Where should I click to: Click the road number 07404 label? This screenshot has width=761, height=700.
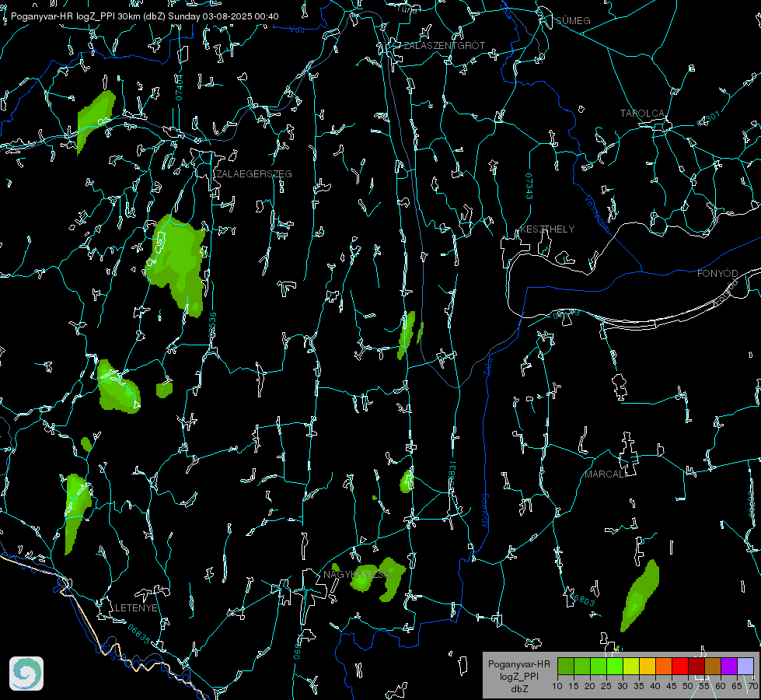coord(179,87)
